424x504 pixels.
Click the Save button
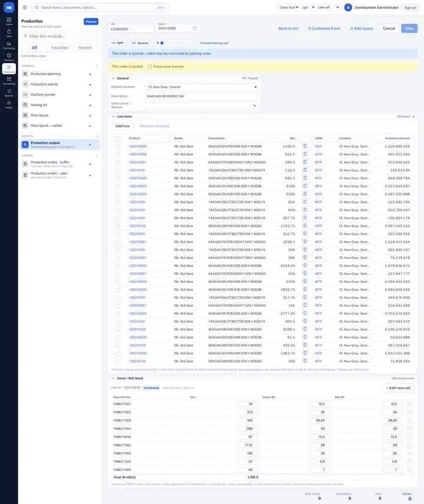tap(409, 28)
